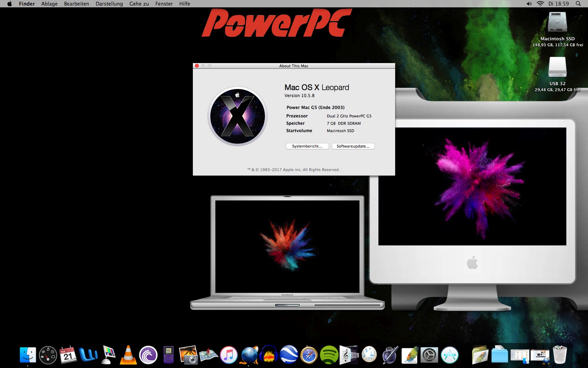Click the Systembericht... button
This screenshot has height=368, width=588.
point(307,146)
